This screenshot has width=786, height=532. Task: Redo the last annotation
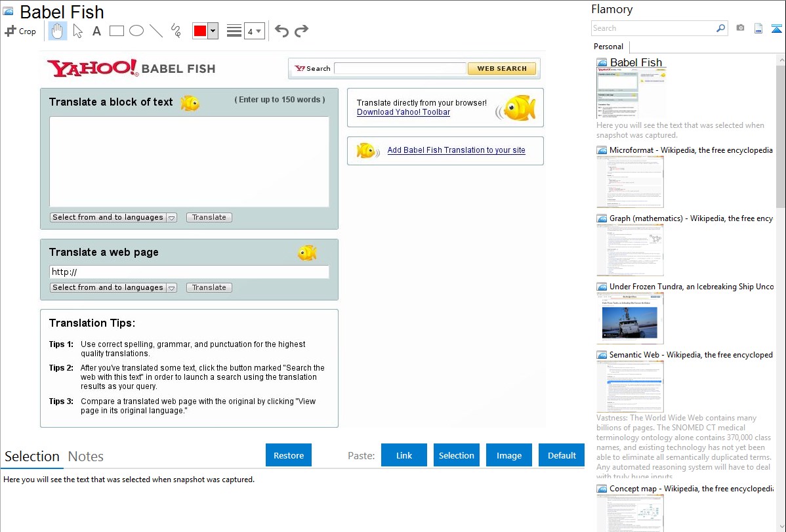[301, 31]
